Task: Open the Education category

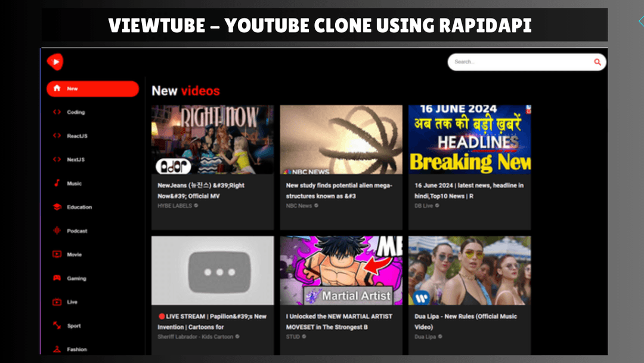Action: 79,207
